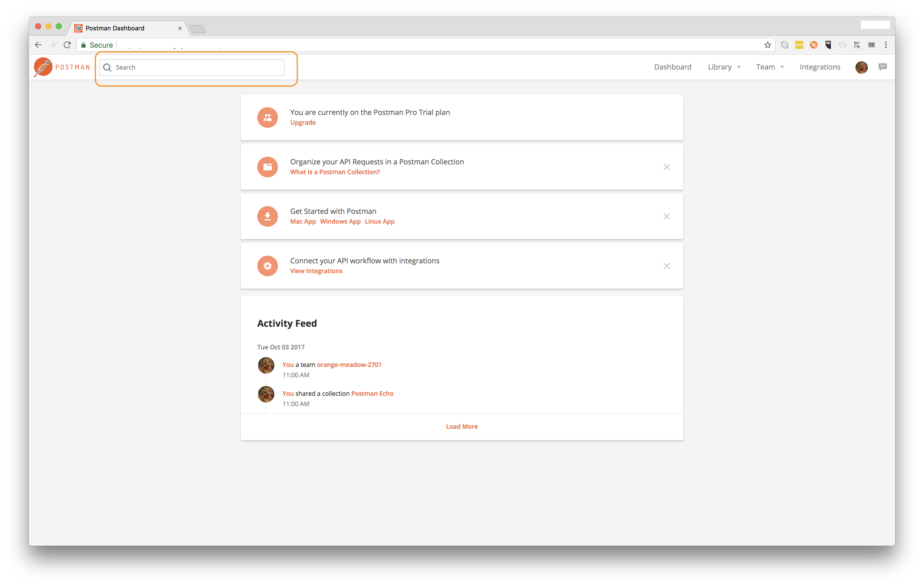Screen dimensions: 924x587
Task: Click the Pro Trial plan team icon
Action: [267, 117]
